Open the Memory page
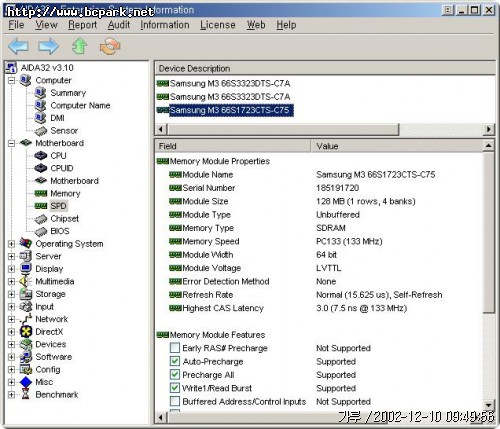The image size is (500, 429). pyautogui.click(x=65, y=194)
